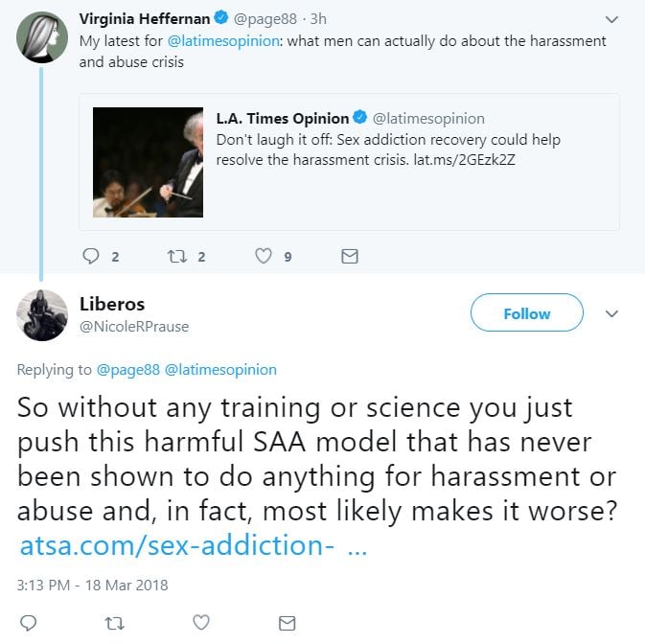The width and height of the screenshot is (645, 644).
Task: Follow the Liberos account
Action: [x=526, y=313]
